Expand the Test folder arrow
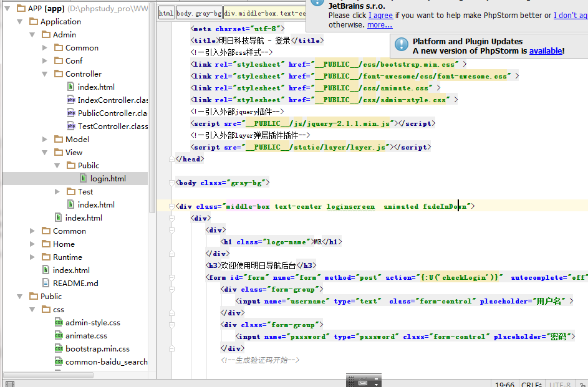The height and width of the screenshot is (387, 588). click(x=57, y=191)
